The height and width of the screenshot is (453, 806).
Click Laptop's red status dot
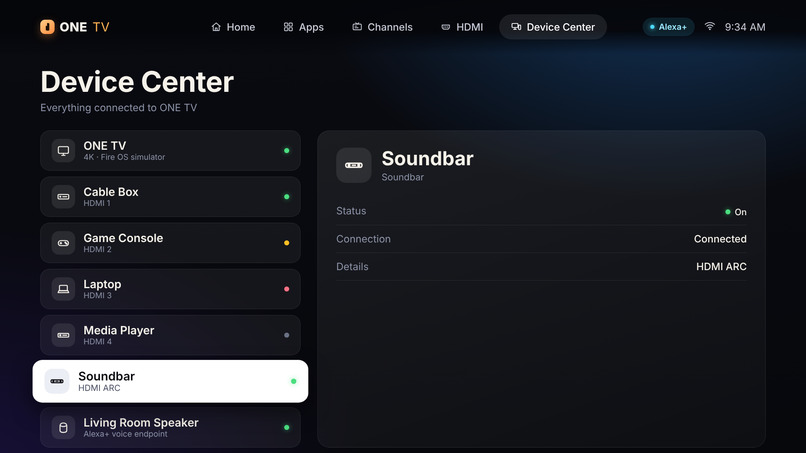point(287,289)
